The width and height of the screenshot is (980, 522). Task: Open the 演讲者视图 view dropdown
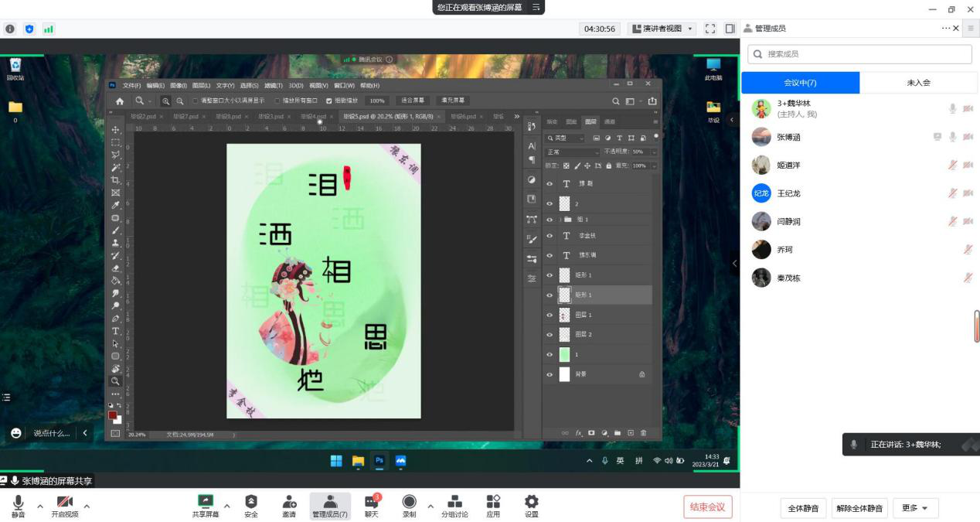[662, 29]
